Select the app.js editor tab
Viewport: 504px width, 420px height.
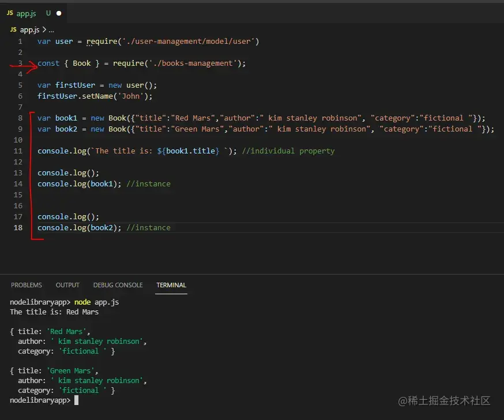26,13
